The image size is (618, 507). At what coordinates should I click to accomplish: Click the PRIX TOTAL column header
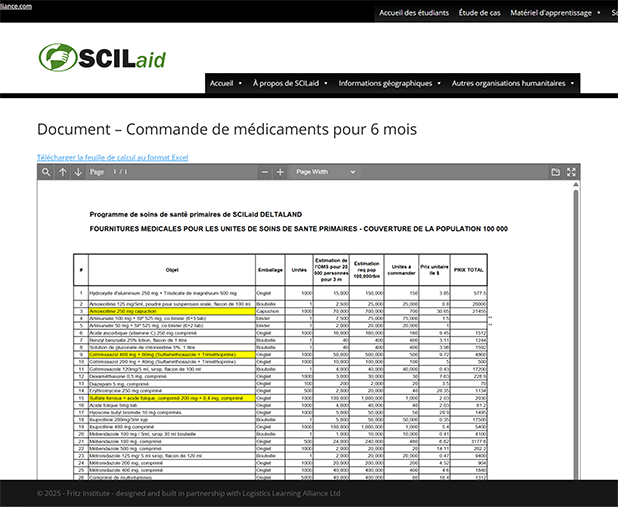[468, 270]
